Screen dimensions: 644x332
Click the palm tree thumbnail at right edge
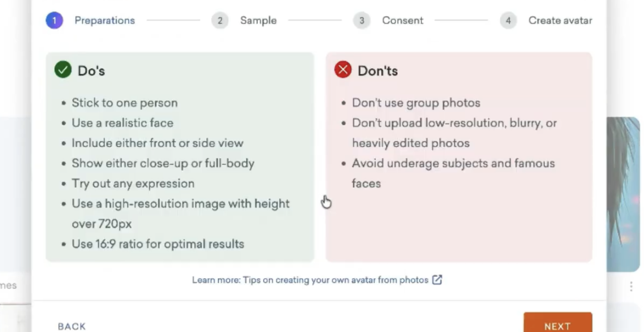[625, 191]
